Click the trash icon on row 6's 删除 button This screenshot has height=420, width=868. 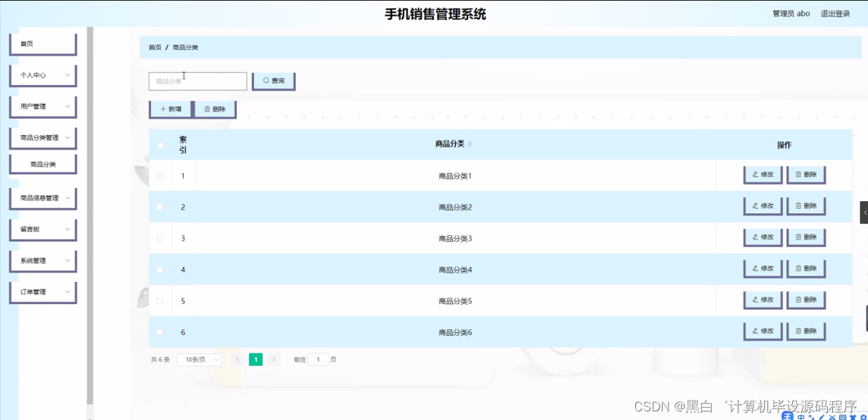point(797,331)
